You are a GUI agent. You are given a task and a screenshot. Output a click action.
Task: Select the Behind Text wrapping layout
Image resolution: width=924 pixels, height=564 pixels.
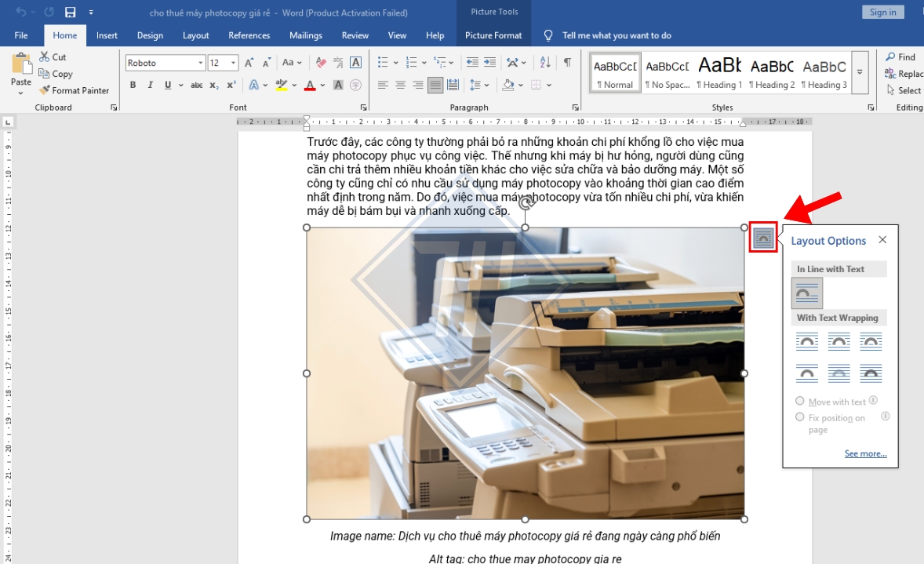[839, 373]
